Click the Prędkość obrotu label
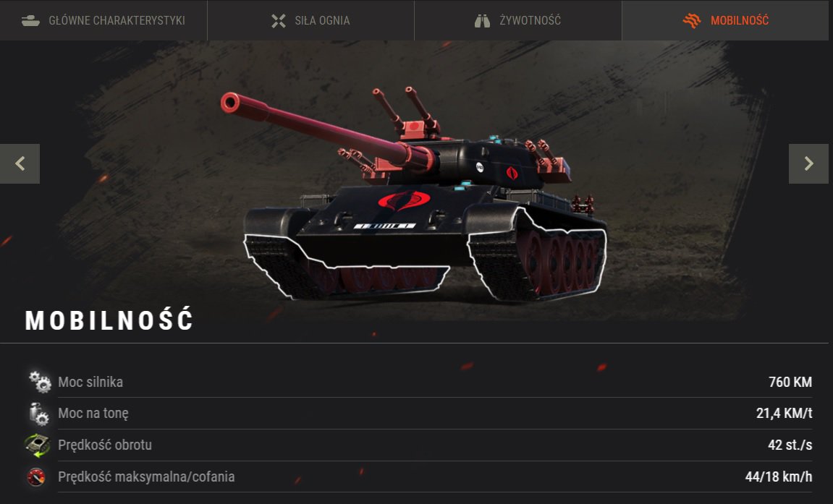Screen dimensions: 833x504 point(105,445)
